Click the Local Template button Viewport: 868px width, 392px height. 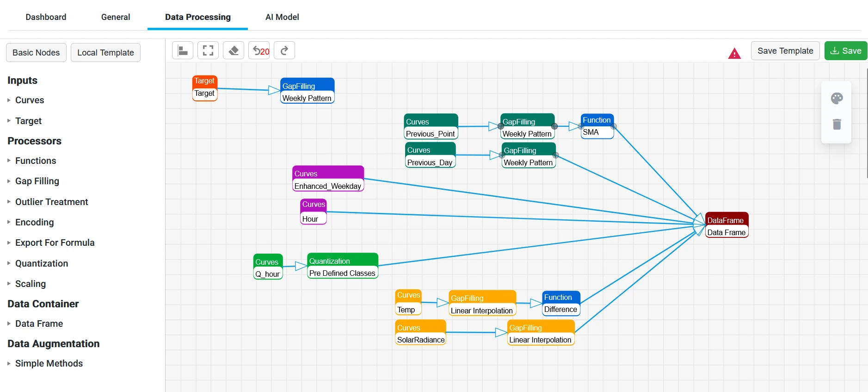click(x=105, y=53)
